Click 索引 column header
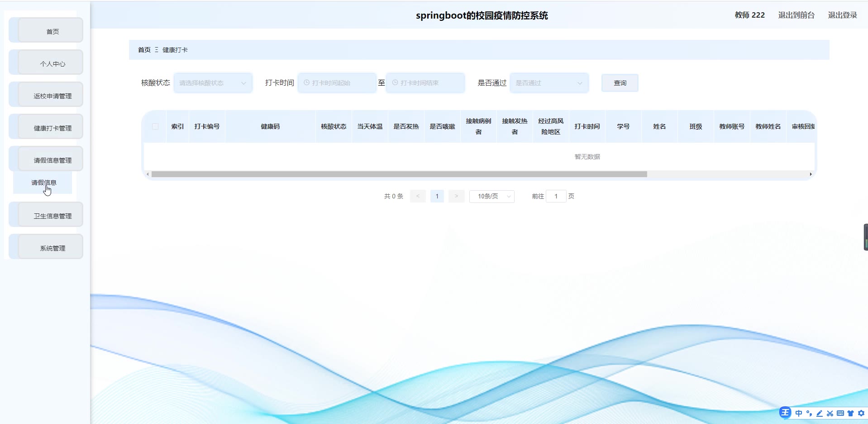Image resolution: width=868 pixels, height=424 pixels. click(177, 126)
